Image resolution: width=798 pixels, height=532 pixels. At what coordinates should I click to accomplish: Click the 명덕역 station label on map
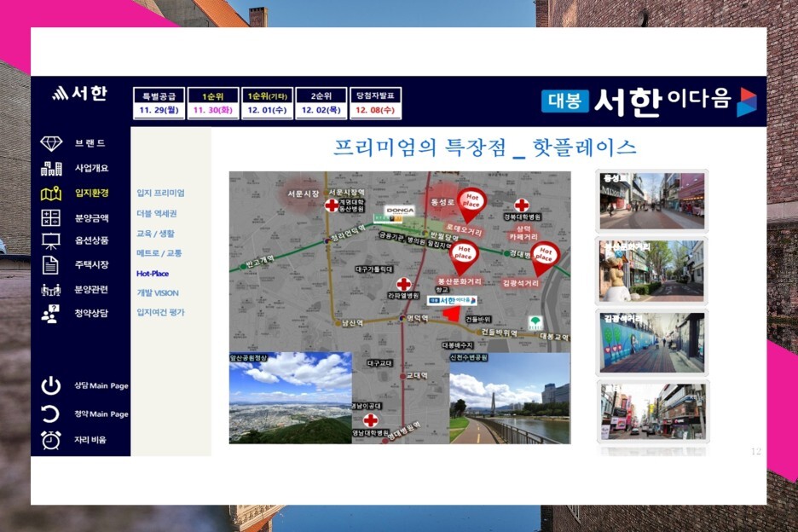(417, 318)
